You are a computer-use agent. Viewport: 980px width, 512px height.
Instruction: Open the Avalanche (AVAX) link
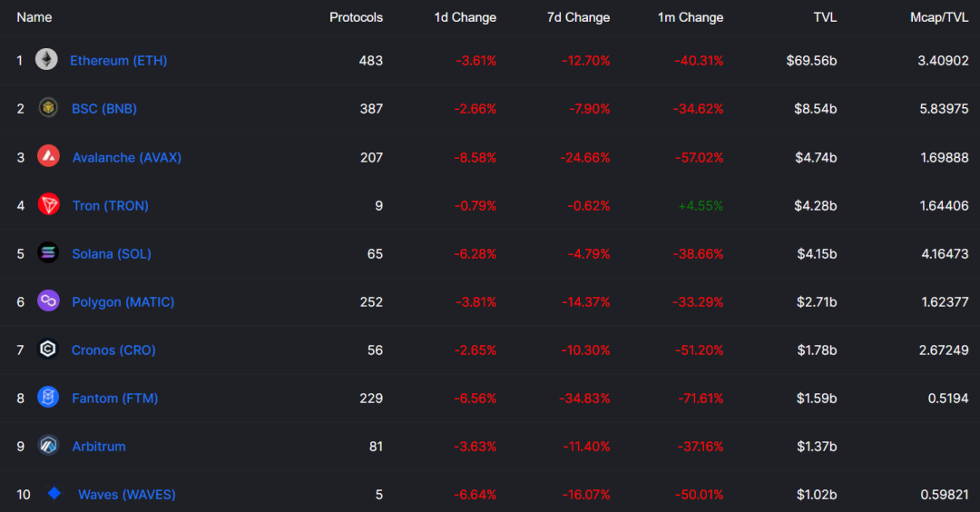pos(126,158)
